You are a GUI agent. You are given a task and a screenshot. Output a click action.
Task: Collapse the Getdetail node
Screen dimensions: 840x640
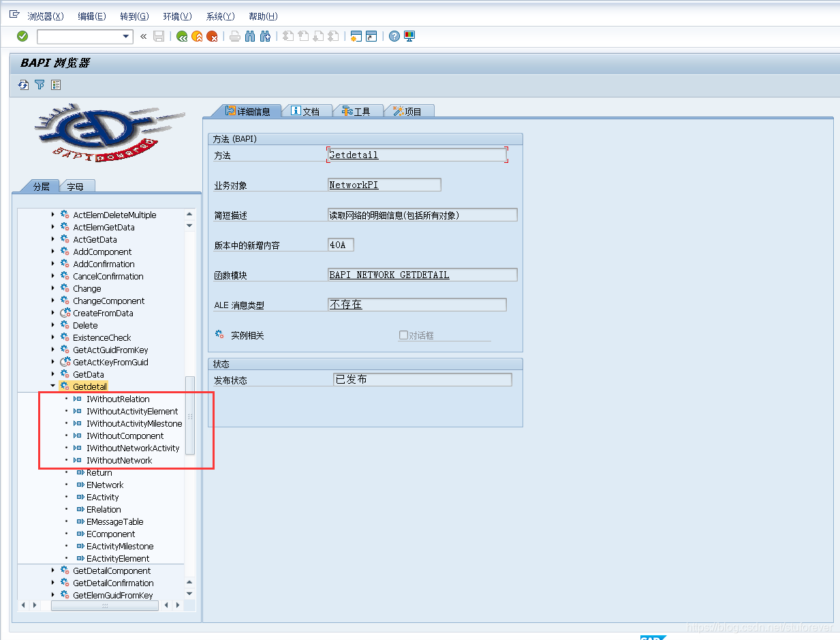click(x=54, y=386)
